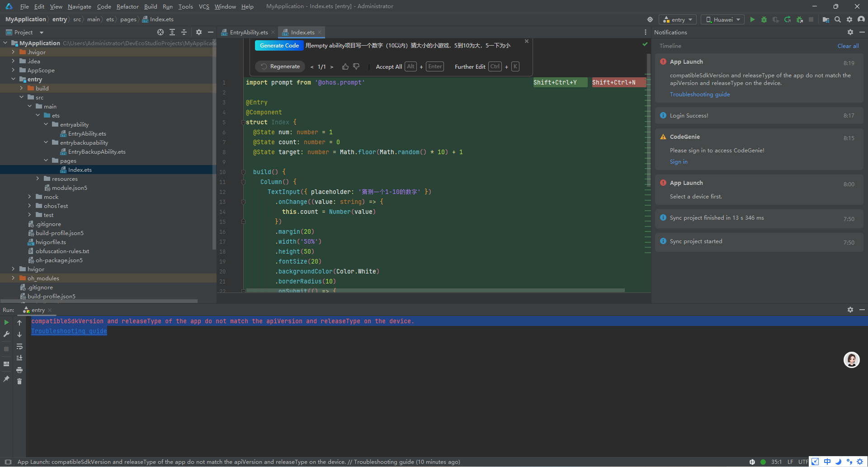Toggle pin tab in the Run panel
The width and height of the screenshot is (868, 467).
tap(6, 379)
